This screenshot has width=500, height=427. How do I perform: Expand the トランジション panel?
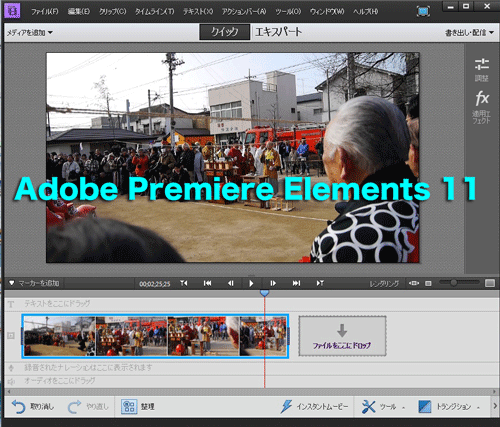(x=449, y=407)
